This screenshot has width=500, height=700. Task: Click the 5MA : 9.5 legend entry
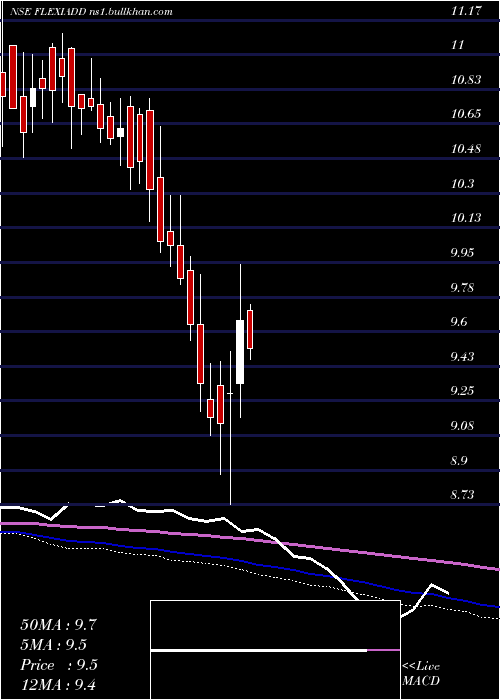point(53,644)
